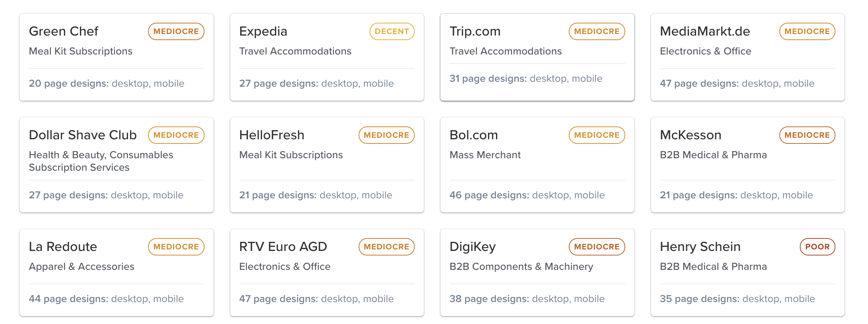
Task: Click Bol.com's 46 page designs text
Action: [527, 195]
